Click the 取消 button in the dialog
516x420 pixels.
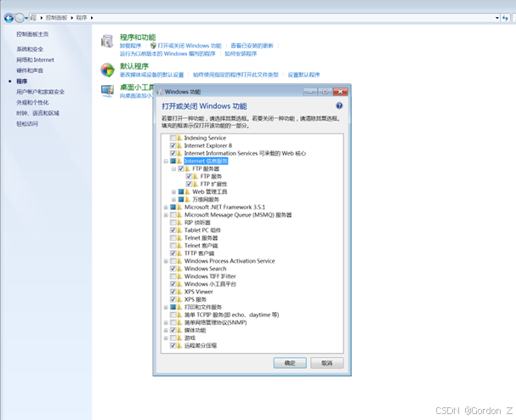(x=327, y=363)
